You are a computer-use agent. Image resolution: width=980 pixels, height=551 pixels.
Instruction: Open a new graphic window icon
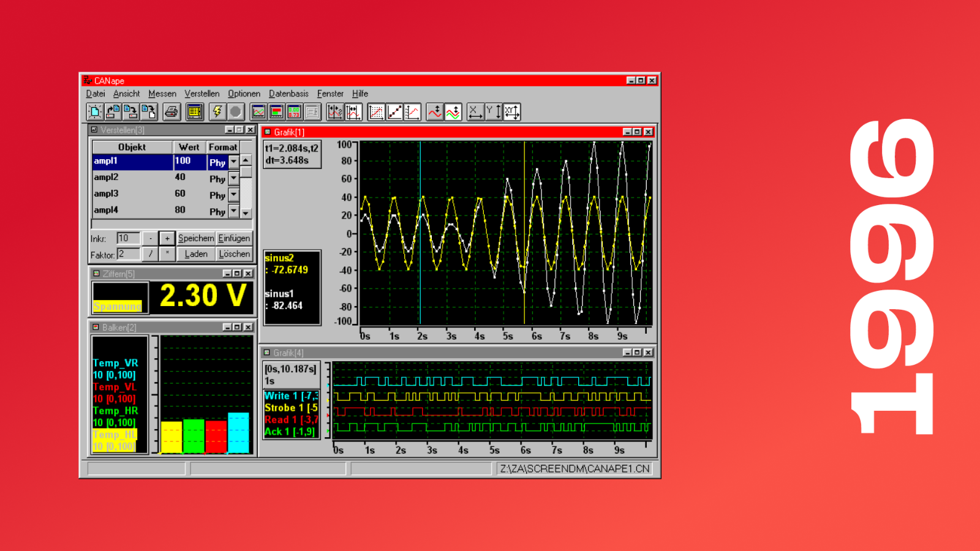[x=258, y=111]
